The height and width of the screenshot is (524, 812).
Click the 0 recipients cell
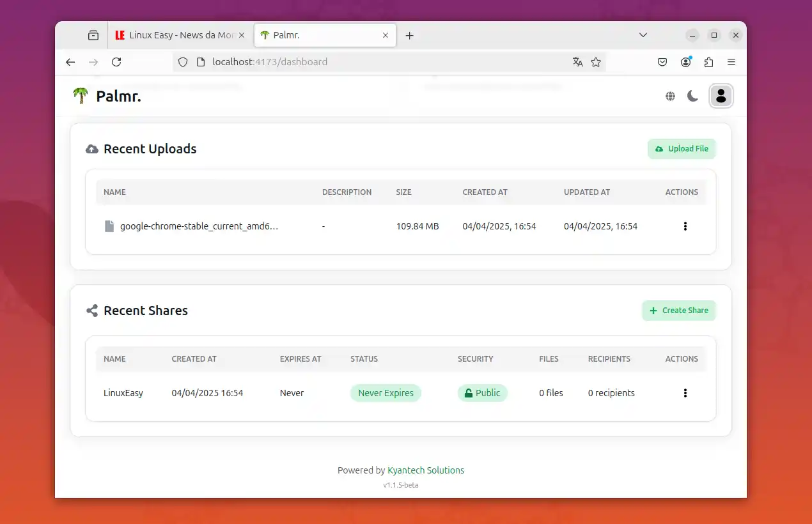611,393
